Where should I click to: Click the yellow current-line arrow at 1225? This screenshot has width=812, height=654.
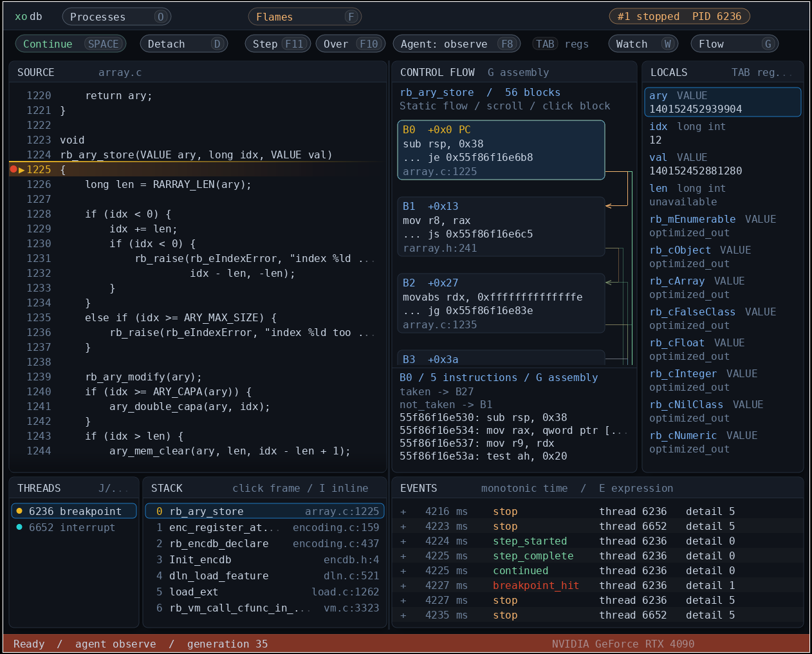[21, 169]
